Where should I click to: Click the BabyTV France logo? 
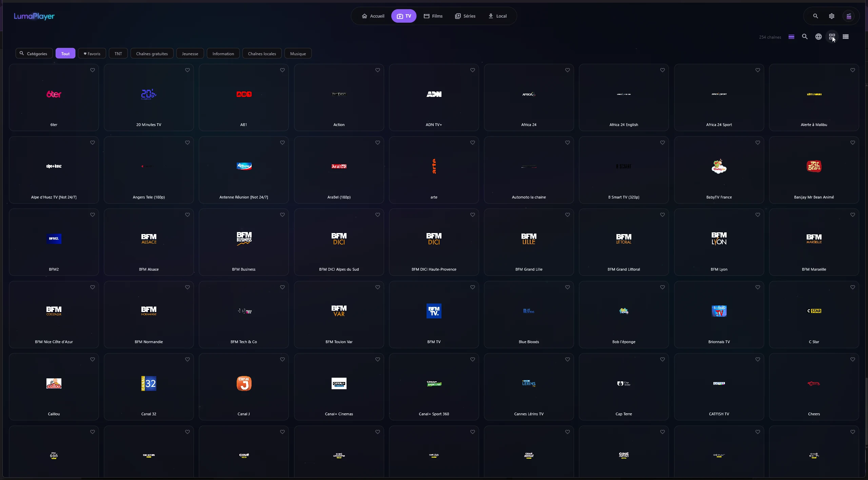(719, 166)
